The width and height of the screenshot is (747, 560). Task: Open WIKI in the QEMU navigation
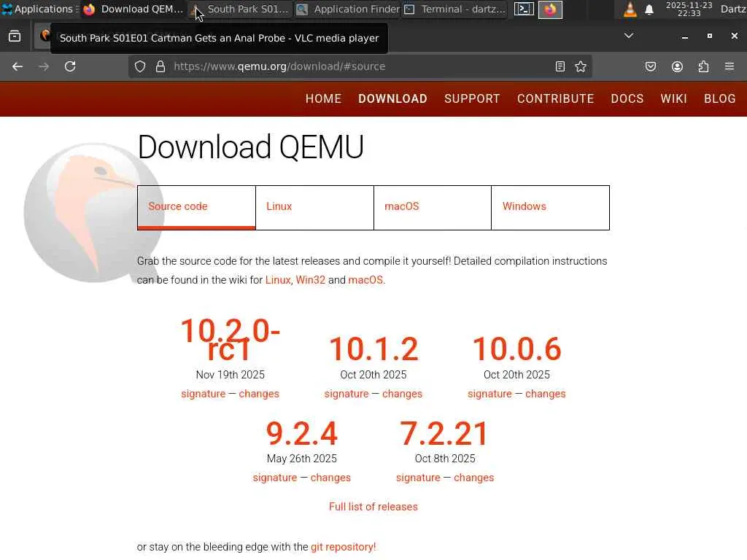673,98
